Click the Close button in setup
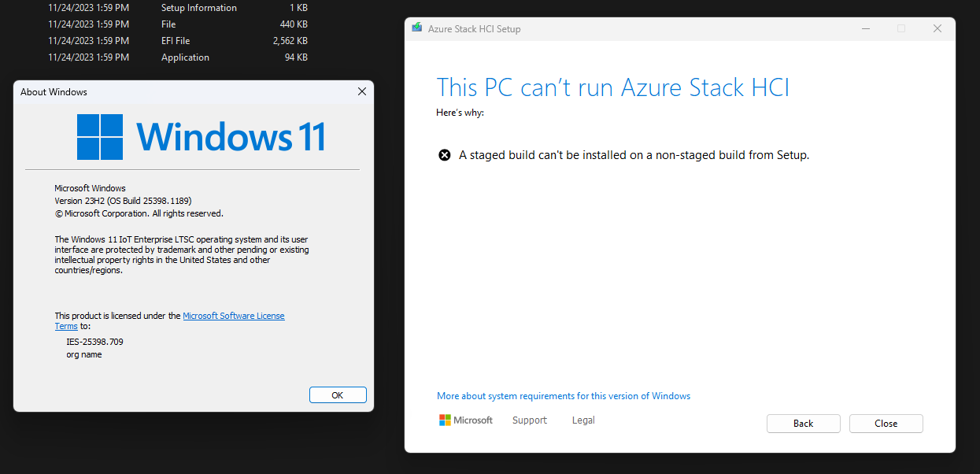Image resolution: width=980 pixels, height=474 pixels. click(x=886, y=424)
